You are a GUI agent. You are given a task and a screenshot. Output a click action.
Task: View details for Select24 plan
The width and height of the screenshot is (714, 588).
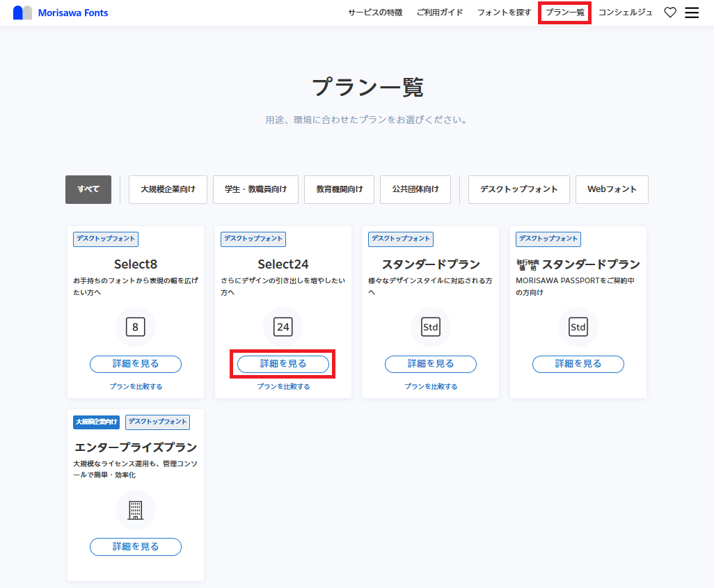point(283,364)
